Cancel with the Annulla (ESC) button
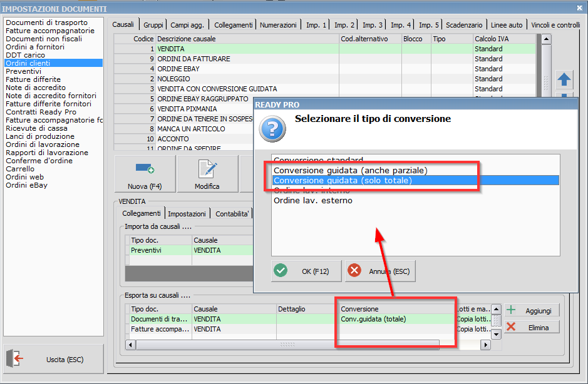Screen dimensions: 588x384 380,271
